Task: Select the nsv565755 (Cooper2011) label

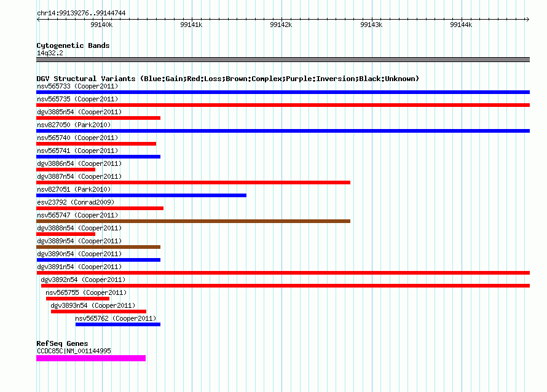Action: (86, 292)
